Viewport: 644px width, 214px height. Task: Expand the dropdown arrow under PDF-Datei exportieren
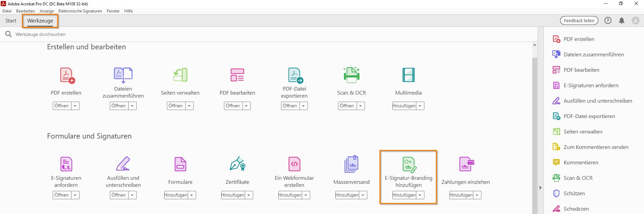pyautogui.click(x=304, y=106)
